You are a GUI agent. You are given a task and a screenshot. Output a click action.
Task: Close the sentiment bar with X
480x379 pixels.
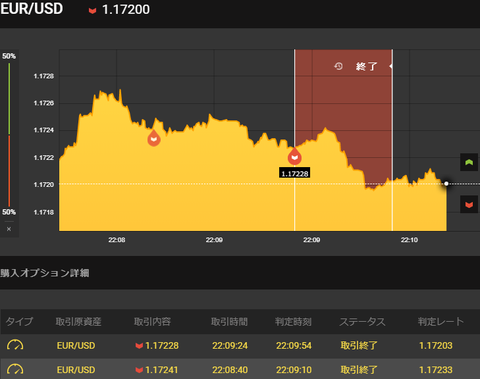[x=9, y=229]
